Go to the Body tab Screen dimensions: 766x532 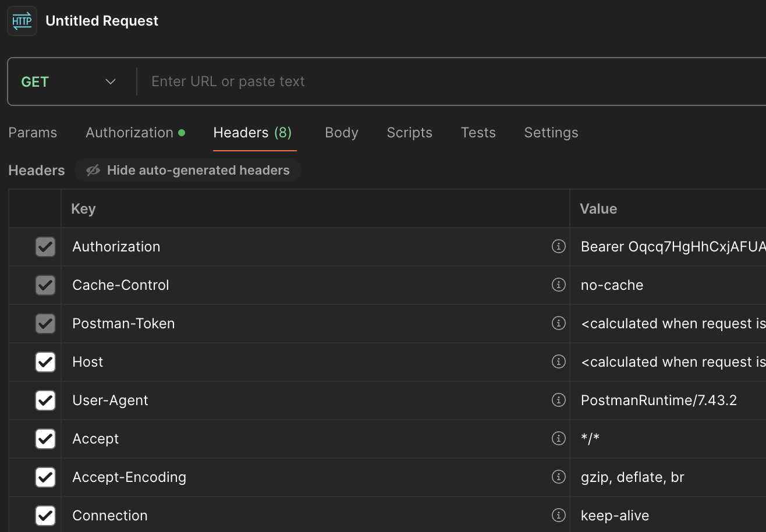[x=342, y=133]
